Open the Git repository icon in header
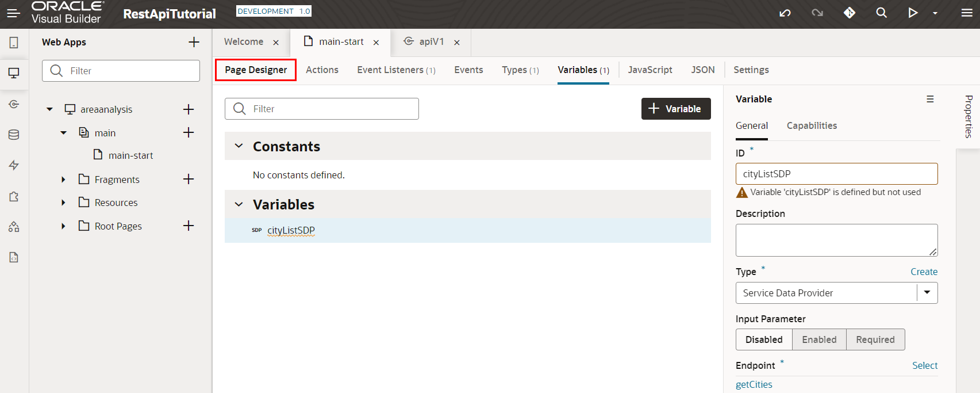Viewport: 980px width, 393px height. 849,13
